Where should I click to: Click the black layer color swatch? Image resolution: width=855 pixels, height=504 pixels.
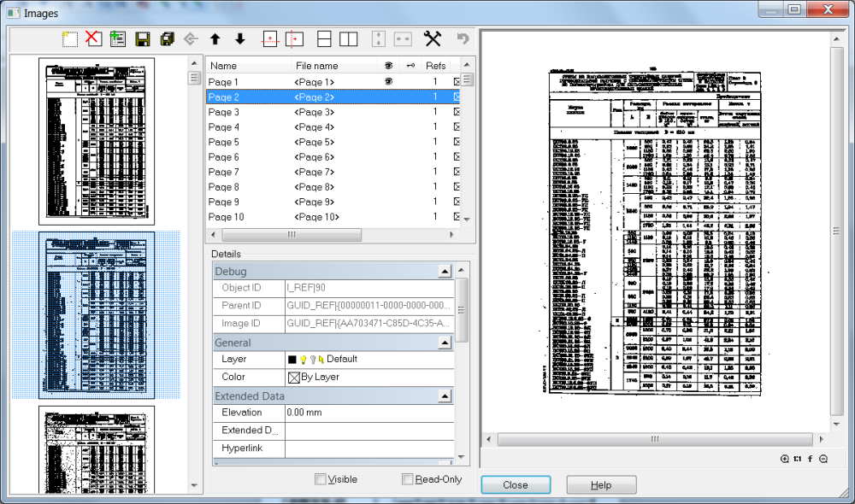292,360
